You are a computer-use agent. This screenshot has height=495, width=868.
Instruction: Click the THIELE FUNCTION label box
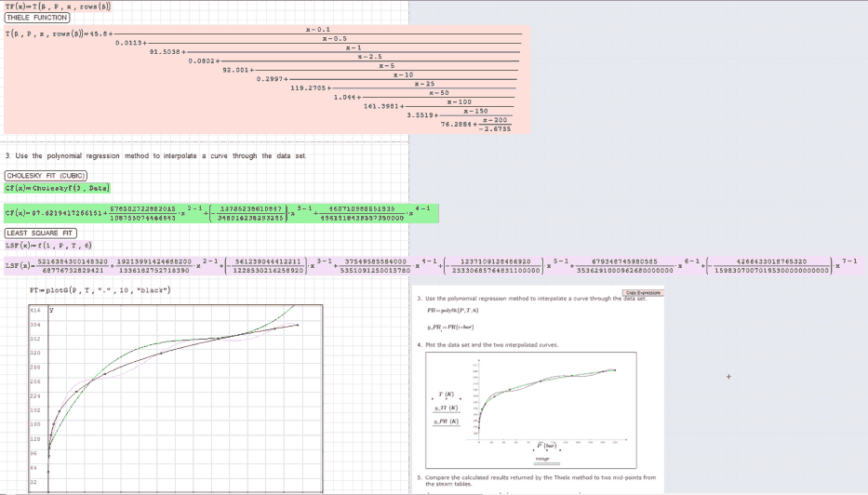click(37, 18)
